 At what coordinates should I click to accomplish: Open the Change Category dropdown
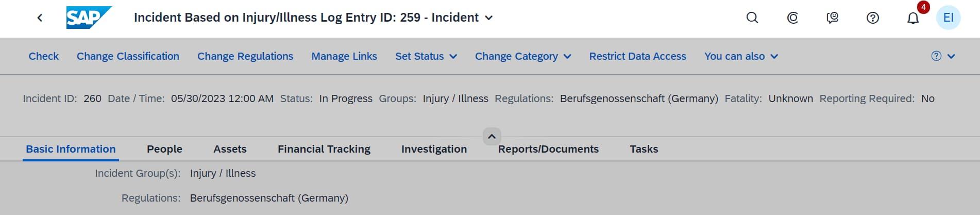522,56
